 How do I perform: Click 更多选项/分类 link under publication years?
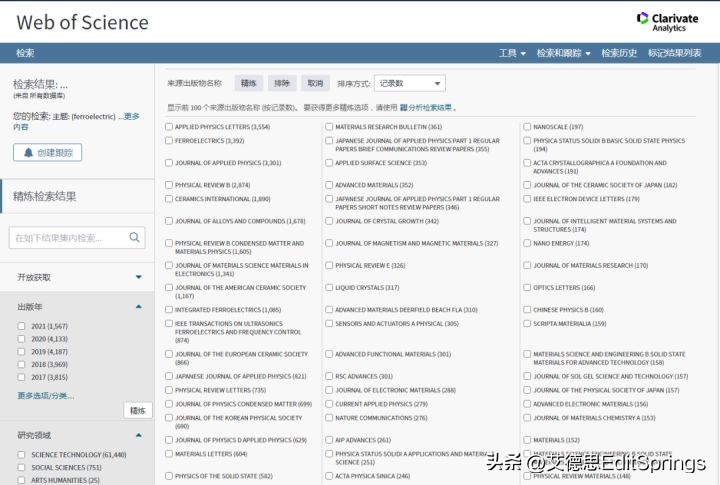45,395
